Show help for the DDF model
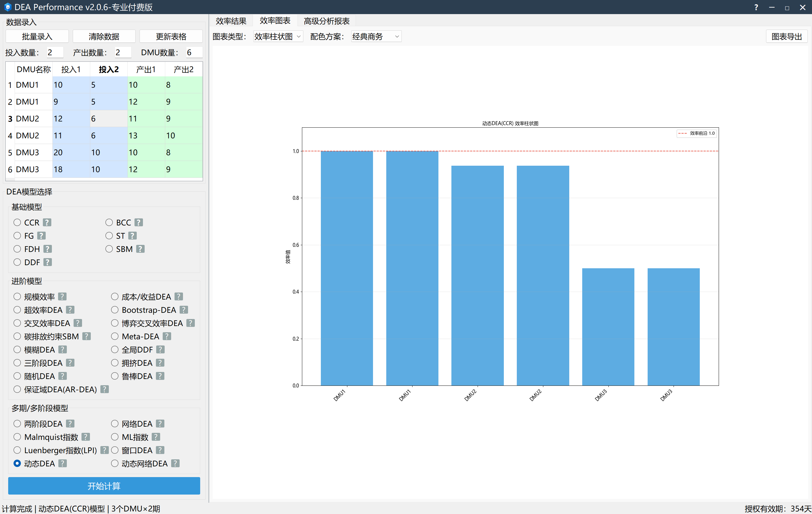 (48, 262)
